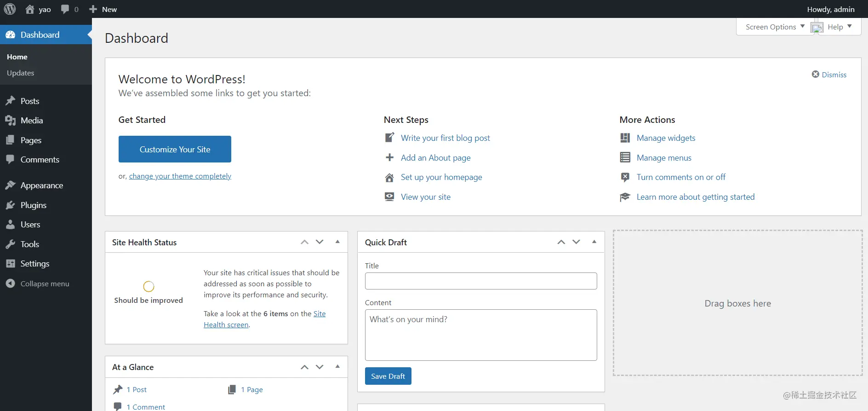Click the Users person icon
This screenshot has width=868, height=411.
point(10,225)
